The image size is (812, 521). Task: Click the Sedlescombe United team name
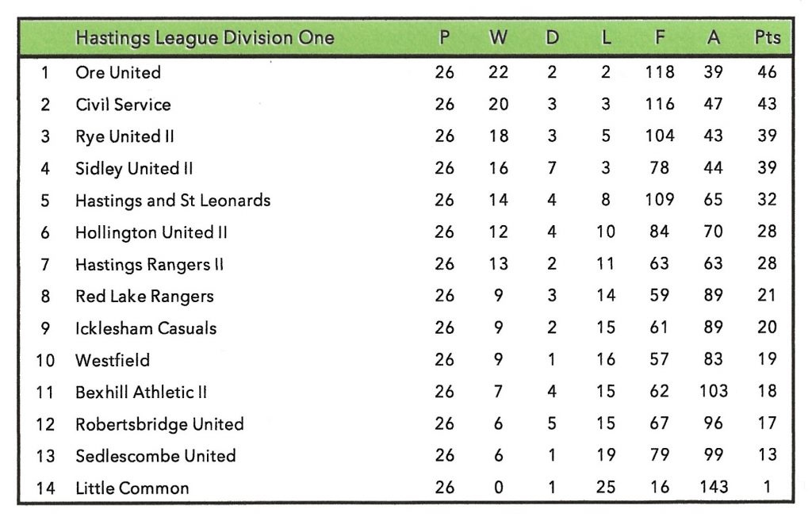point(155,456)
